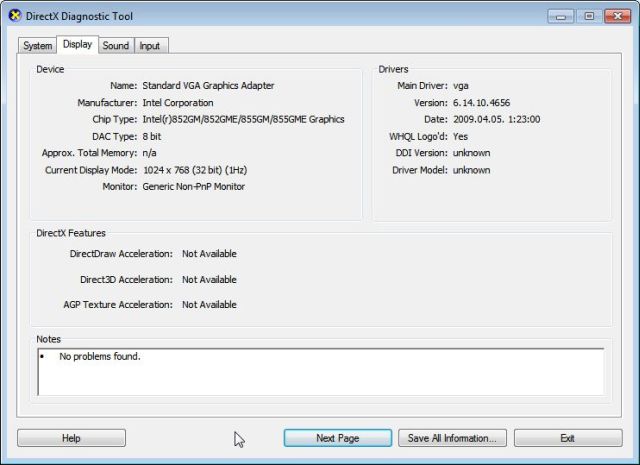Image resolution: width=640 pixels, height=465 pixels.
Task: Click the DDI Version 'unknown' value
Action: click(x=471, y=153)
